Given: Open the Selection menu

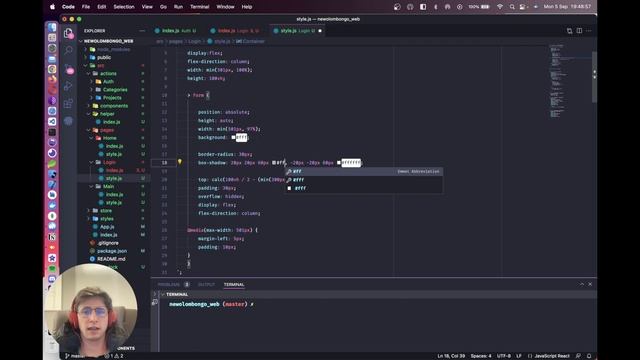Looking at the screenshot, I should click(124, 7).
